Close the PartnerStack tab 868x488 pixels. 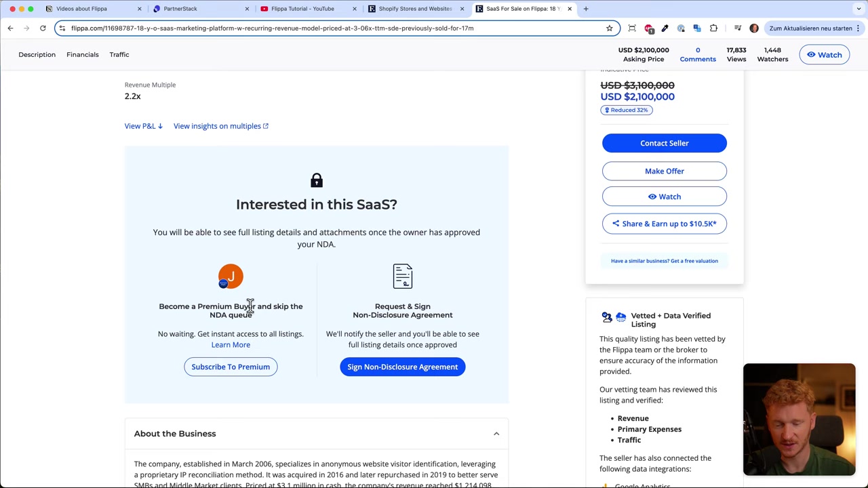247,9
